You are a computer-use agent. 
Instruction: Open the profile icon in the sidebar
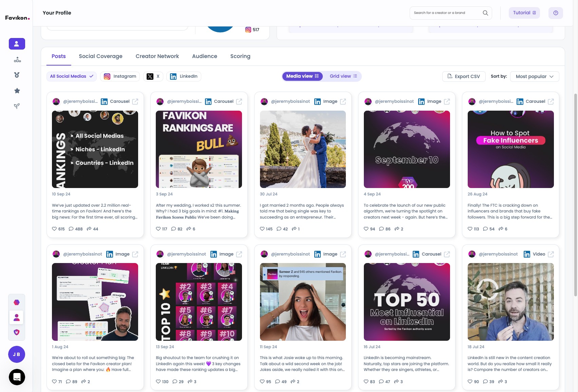[17, 44]
